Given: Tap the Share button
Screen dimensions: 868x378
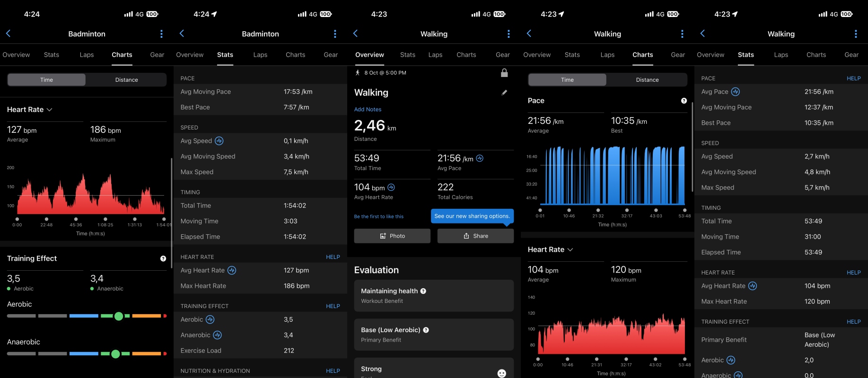Looking at the screenshot, I should pos(475,236).
